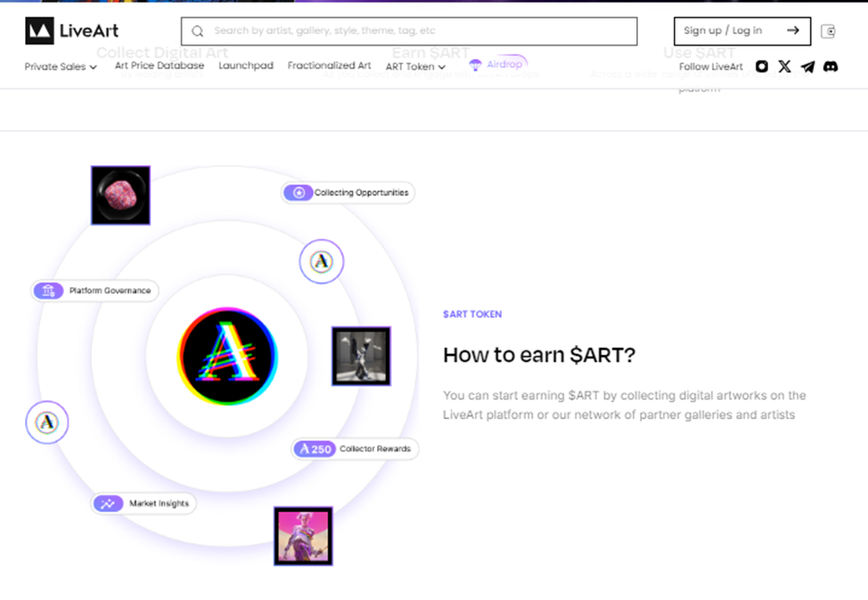Screen dimensions: 868x600
Task: Open the wallet icon
Action: (828, 31)
